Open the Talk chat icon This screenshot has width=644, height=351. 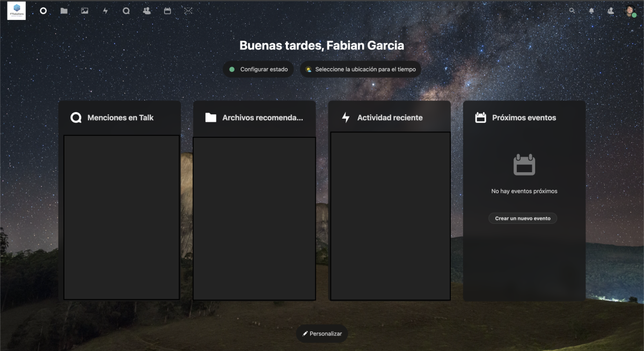pyautogui.click(x=126, y=11)
